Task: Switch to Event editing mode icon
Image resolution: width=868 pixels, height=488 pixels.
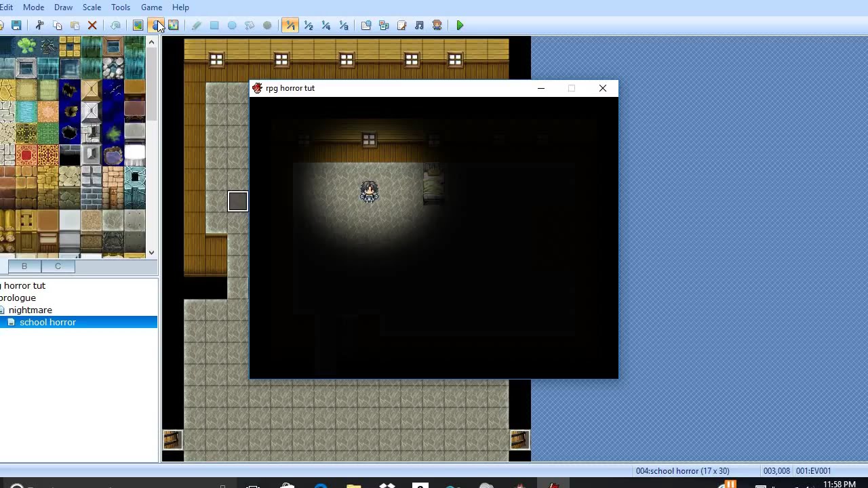Action: point(155,26)
